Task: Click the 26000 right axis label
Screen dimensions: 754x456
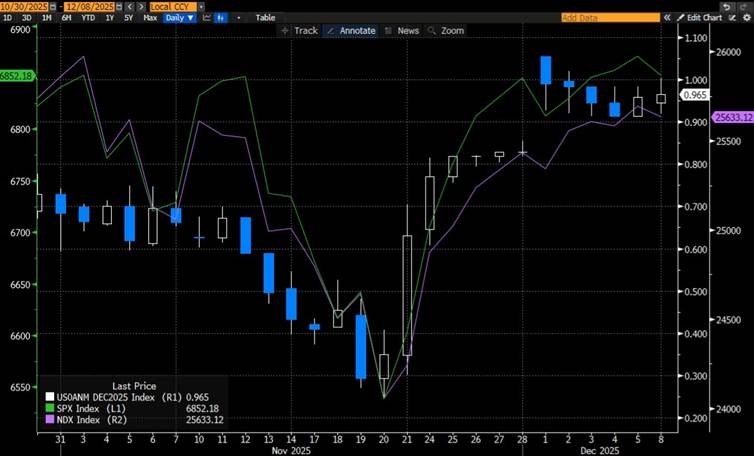Action: [x=729, y=52]
